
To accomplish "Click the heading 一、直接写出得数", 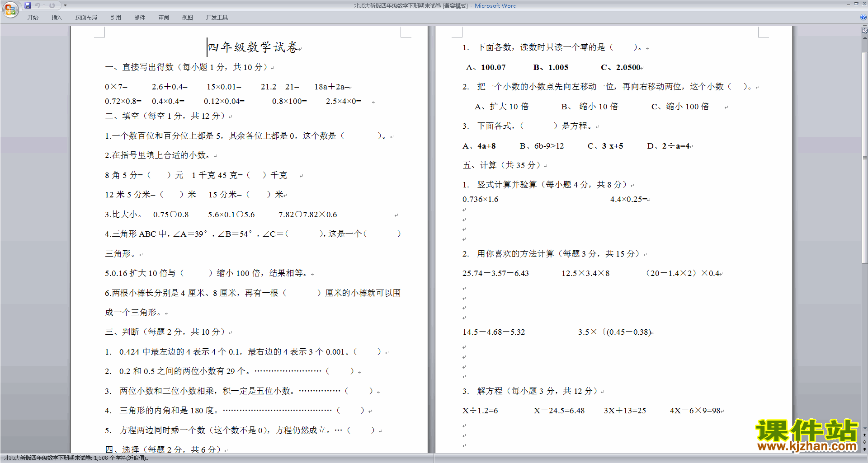I will click(139, 67).
